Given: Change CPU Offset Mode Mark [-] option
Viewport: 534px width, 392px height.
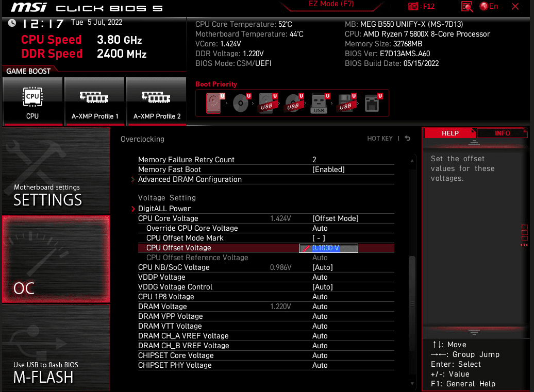Looking at the screenshot, I should [x=319, y=238].
